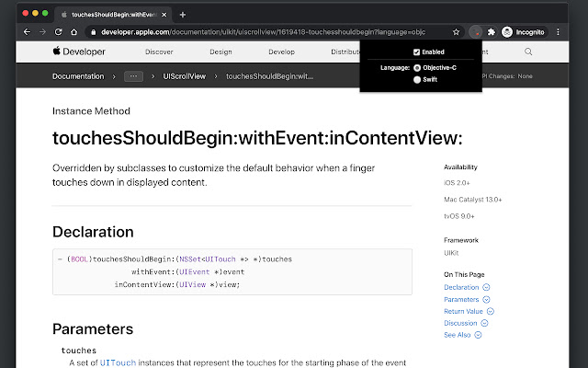The width and height of the screenshot is (588, 368).
Task: Click the UIEvent type in the declaration
Action: click(194, 272)
